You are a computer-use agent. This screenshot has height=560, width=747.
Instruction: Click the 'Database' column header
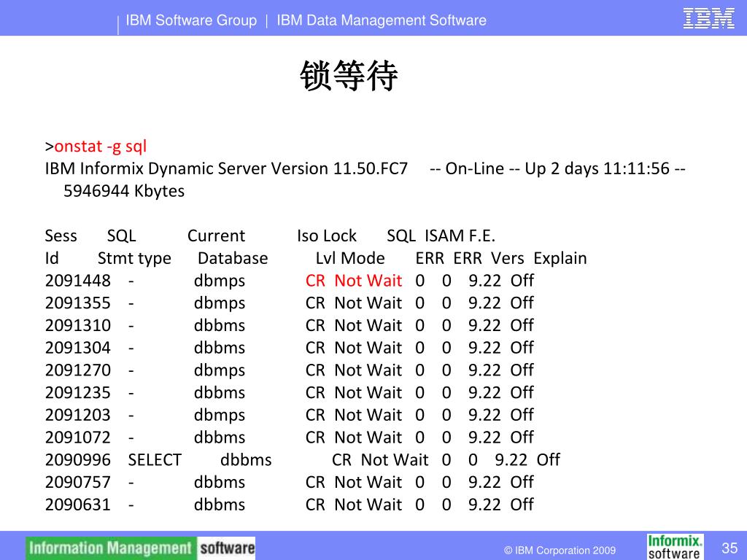(x=233, y=258)
